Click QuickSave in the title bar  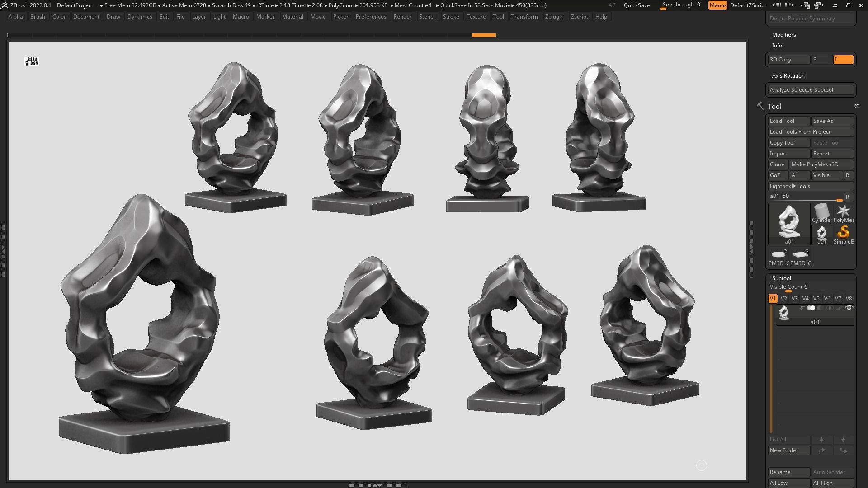tap(637, 5)
